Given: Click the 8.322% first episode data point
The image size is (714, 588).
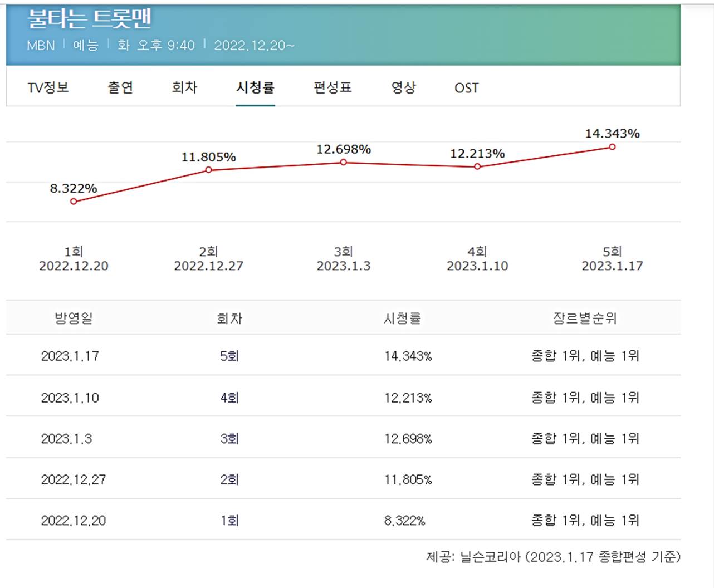Looking at the screenshot, I should tap(73, 201).
